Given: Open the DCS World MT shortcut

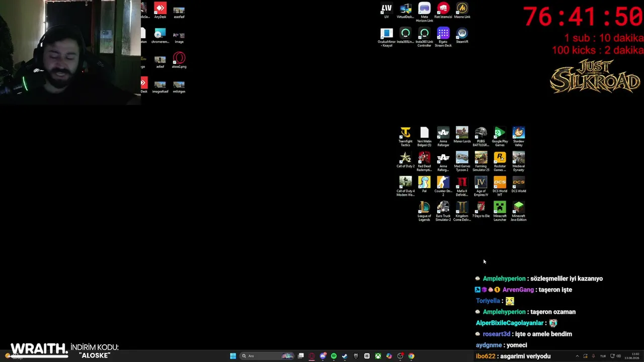Looking at the screenshot, I should 500,186.
